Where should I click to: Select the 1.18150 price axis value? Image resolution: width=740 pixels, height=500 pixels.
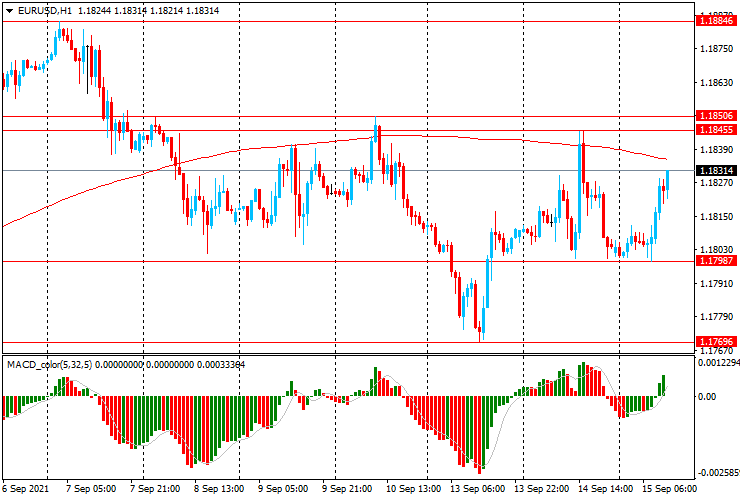point(717,217)
